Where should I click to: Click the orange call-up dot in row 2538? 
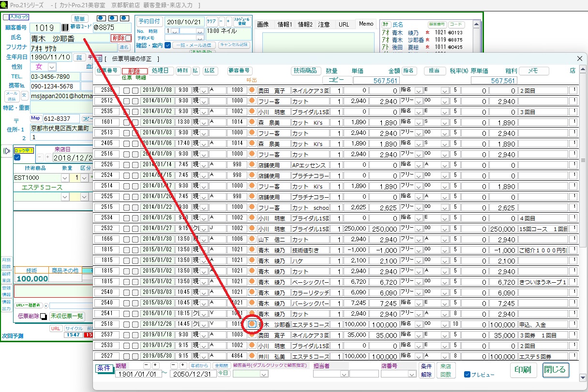[252, 90]
